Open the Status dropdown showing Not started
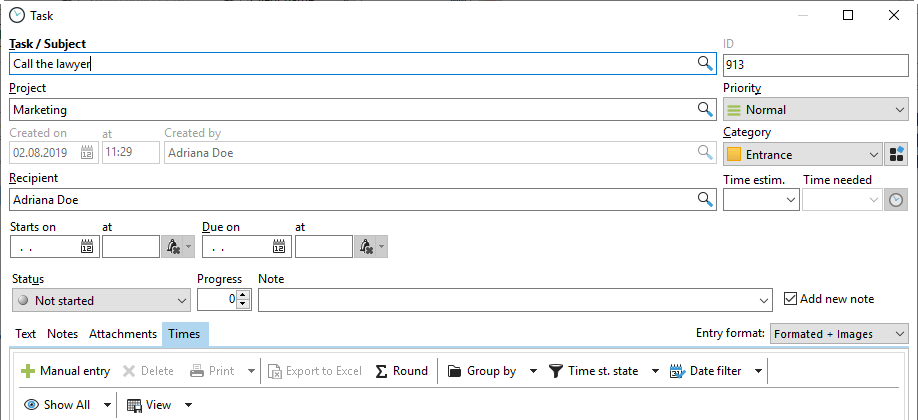This screenshot has width=918, height=420. [x=100, y=300]
